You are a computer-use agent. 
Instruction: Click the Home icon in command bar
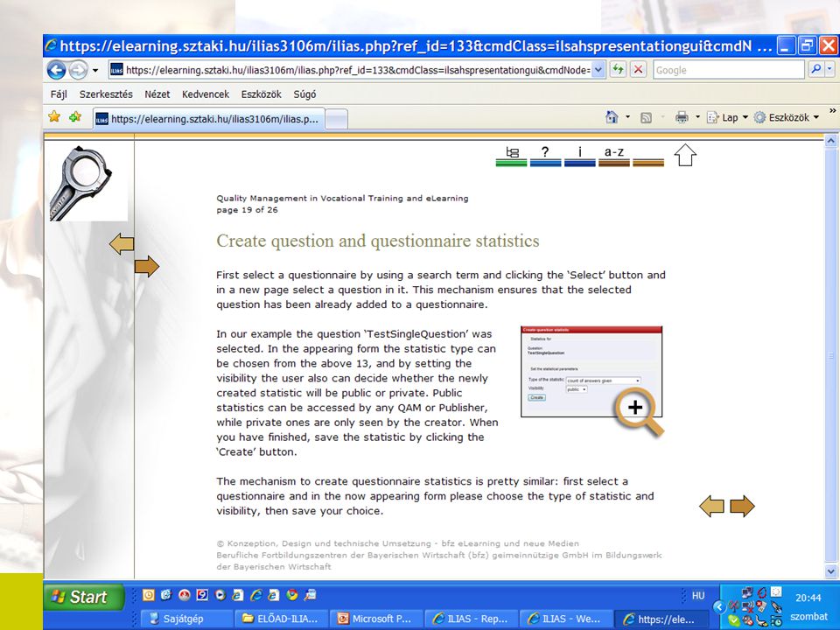(x=612, y=117)
